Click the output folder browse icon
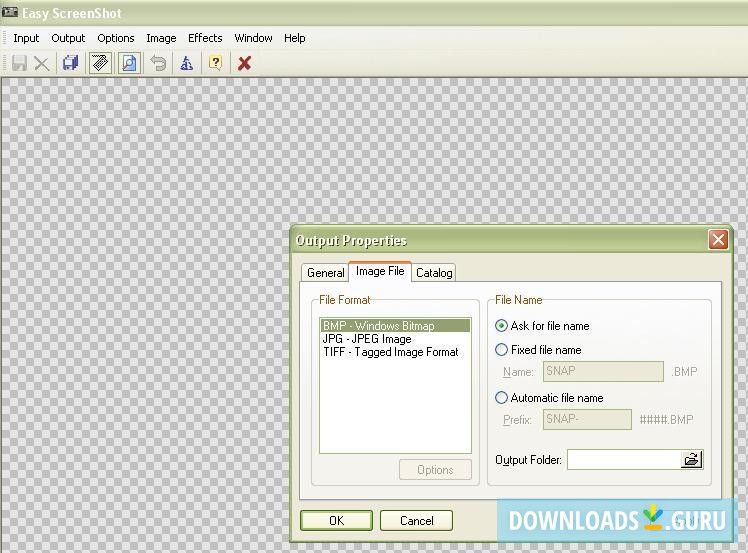The width and height of the screenshot is (748, 553). pyautogui.click(x=692, y=460)
